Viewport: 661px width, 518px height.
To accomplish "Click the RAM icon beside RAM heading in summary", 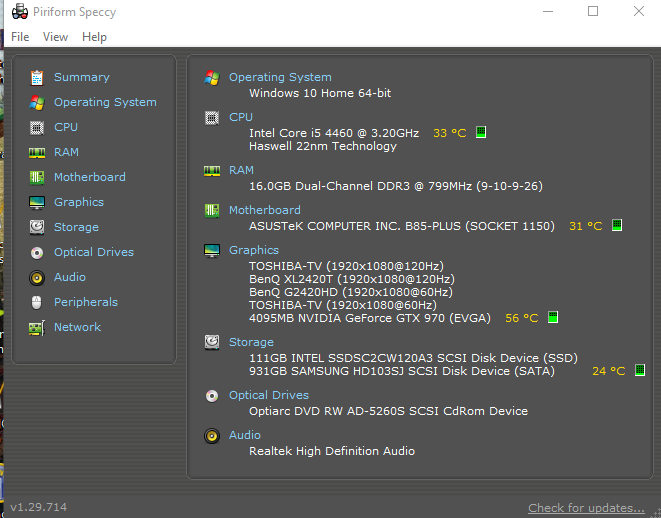I will [x=212, y=171].
